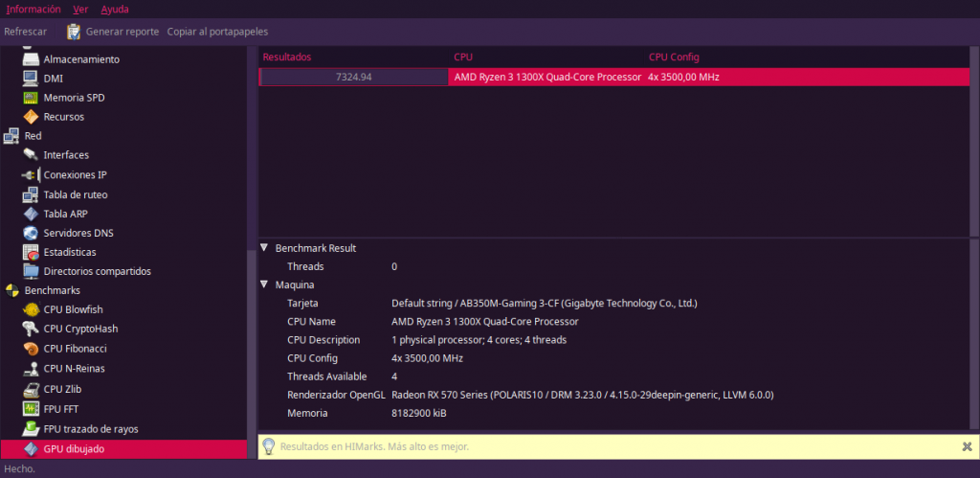Click Copiar al portapapeles

pyautogui.click(x=217, y=32)
